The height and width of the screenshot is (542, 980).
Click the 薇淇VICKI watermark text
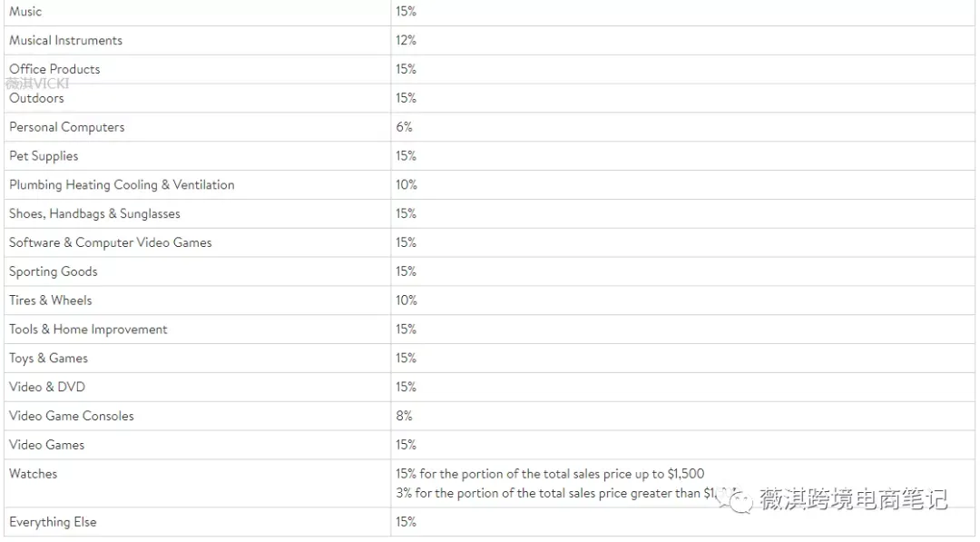37,84
